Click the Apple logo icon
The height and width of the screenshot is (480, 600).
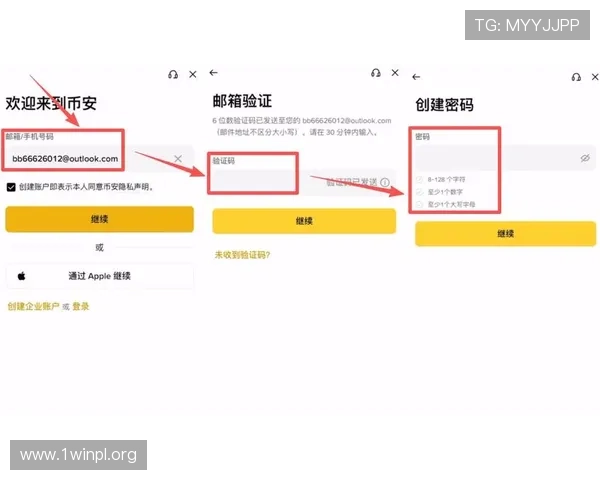pyautogui.click(x=22, y=276)
